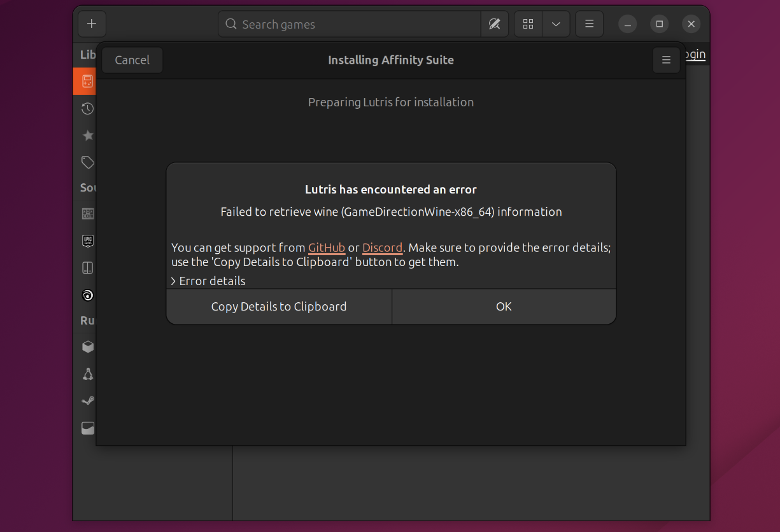
Task: Click the add game plus button
Action: click(92, 24)
